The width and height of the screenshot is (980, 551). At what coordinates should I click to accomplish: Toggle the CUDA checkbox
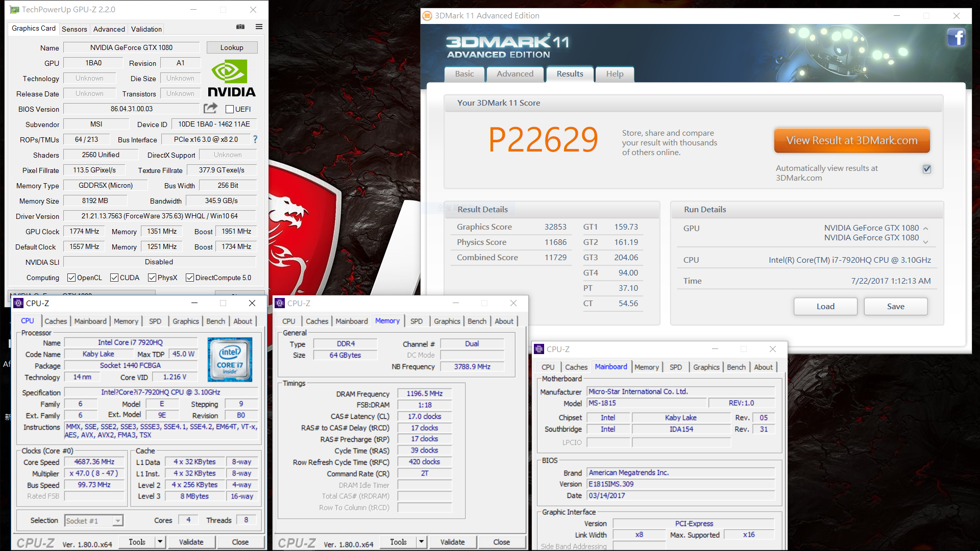pyautogui.click(x=114, y=278)
